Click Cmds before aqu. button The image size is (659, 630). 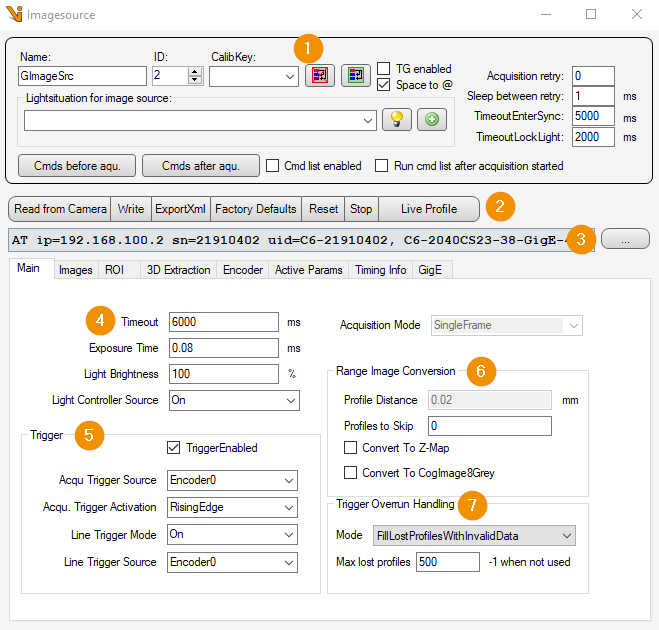click(x=77, y=166)
